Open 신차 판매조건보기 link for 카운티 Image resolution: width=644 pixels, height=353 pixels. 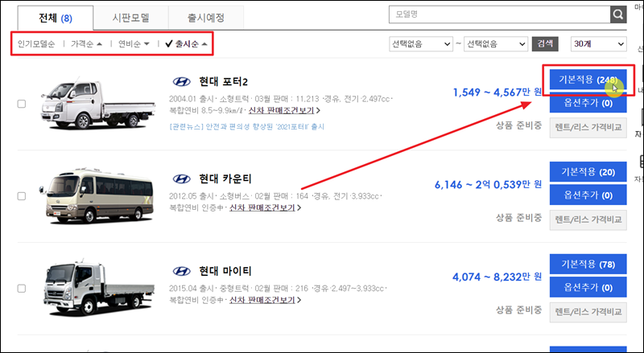click(262, 207)
